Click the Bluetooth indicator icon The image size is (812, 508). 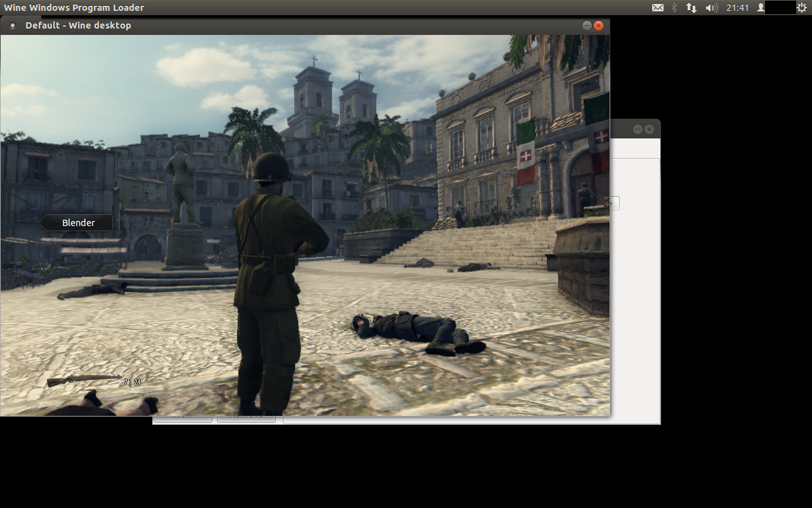[x=674, y=8]
